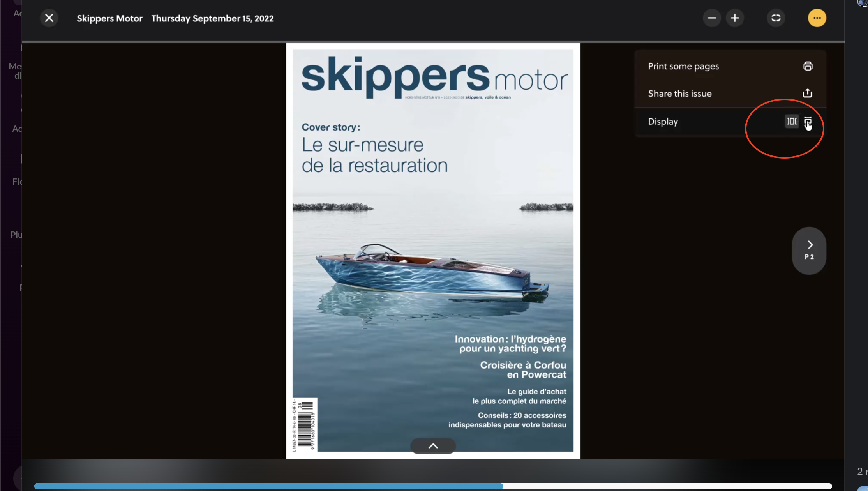The height and width of the screenshot is (491, 868).
Task: Open the yellow more options menu
Action: [x=817, y=18]
